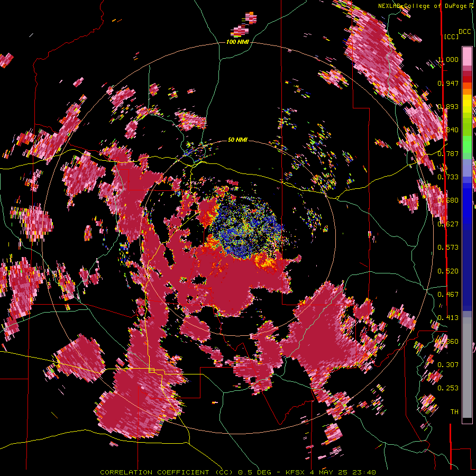Click the 0.573 legend value
The image size is (476, 476).
pyautogui.click(x=448, y=248)
